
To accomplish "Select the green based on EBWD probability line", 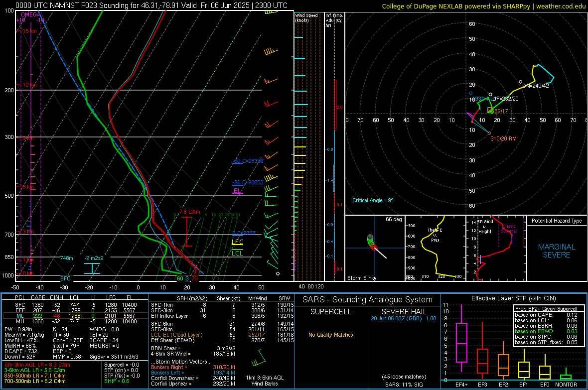I will pyautogui.click(x=546, y=331).
